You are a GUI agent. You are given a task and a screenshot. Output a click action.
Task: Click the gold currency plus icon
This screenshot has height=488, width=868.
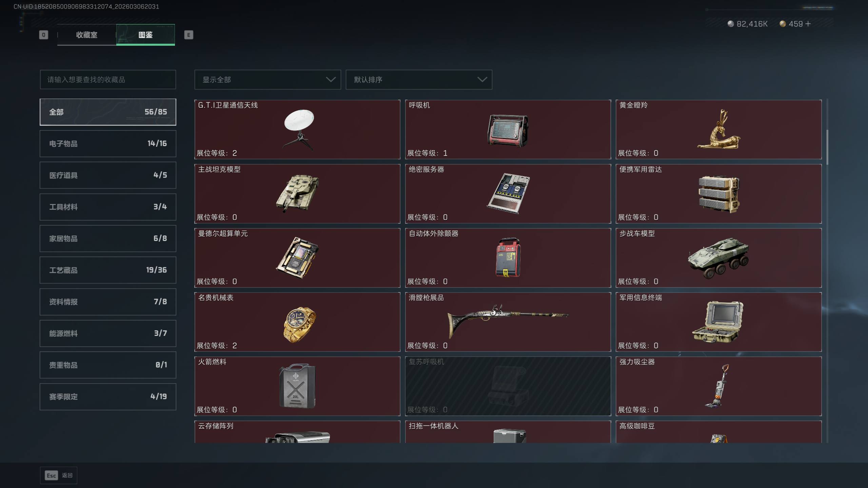coord(808,24)
